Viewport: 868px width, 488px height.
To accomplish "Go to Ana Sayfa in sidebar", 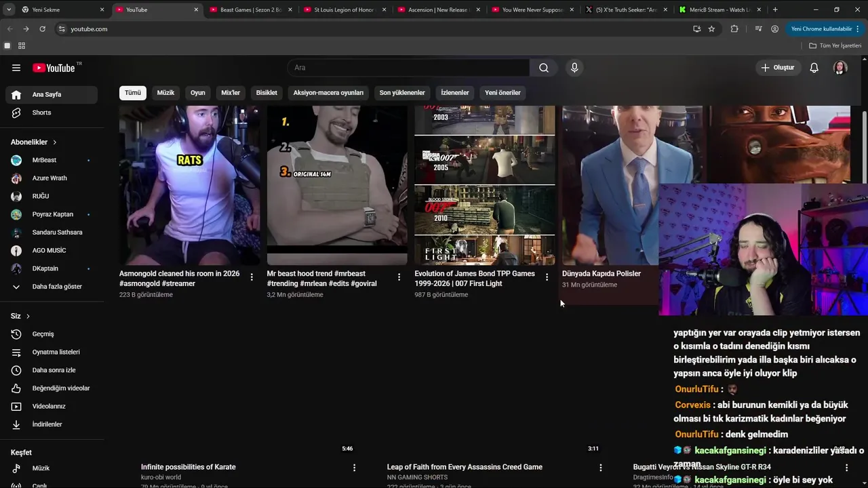I will click(52, 95).
